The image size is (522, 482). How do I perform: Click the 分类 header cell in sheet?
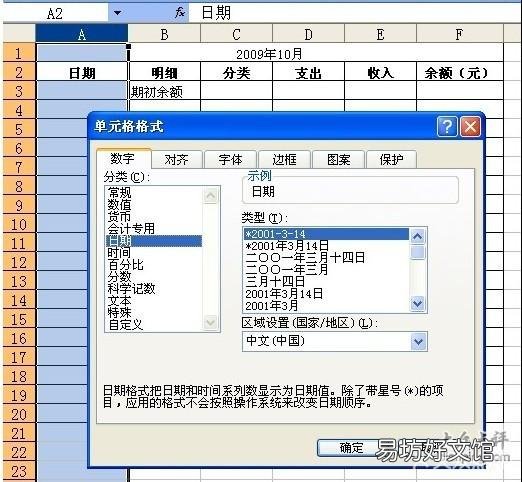[x=236, y=72]
